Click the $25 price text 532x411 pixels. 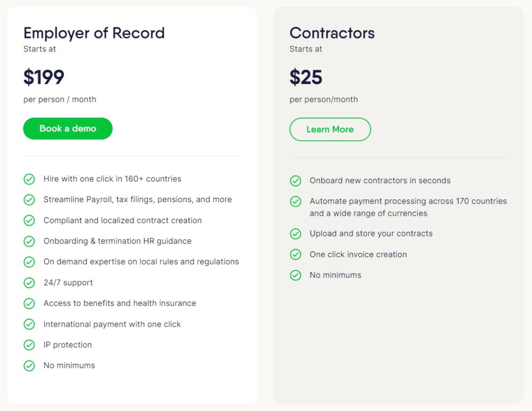coord(306,77)
